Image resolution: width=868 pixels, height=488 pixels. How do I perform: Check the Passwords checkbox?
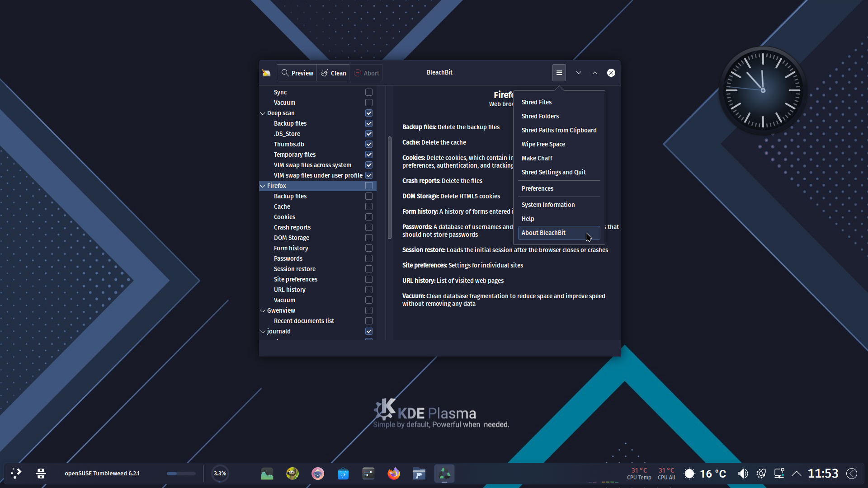[369, 258]
